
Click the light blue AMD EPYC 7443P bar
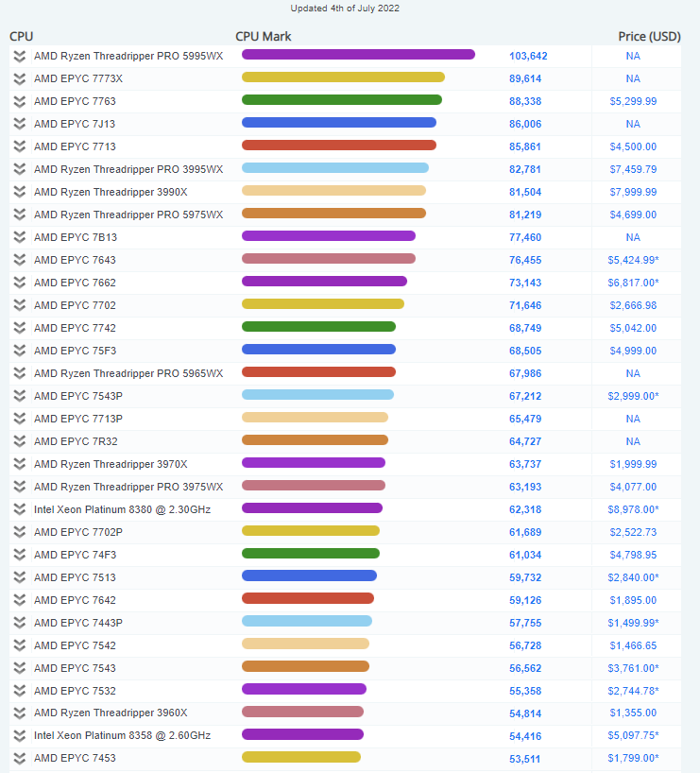[x=307, y=621]
